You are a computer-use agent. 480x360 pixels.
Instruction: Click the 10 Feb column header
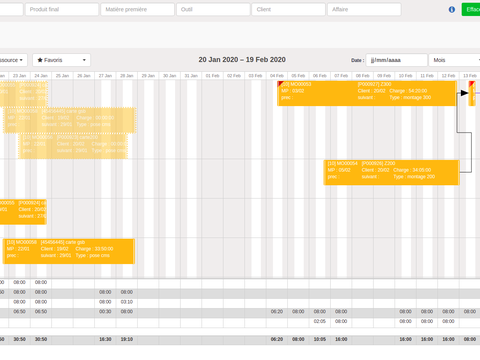point(405,76)
